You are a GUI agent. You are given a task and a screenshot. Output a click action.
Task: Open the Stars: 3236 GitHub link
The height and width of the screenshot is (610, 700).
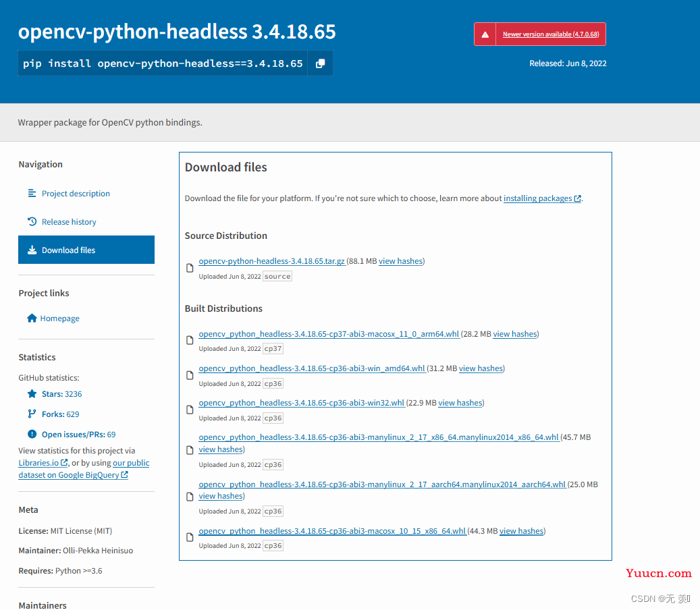[62, 394]
